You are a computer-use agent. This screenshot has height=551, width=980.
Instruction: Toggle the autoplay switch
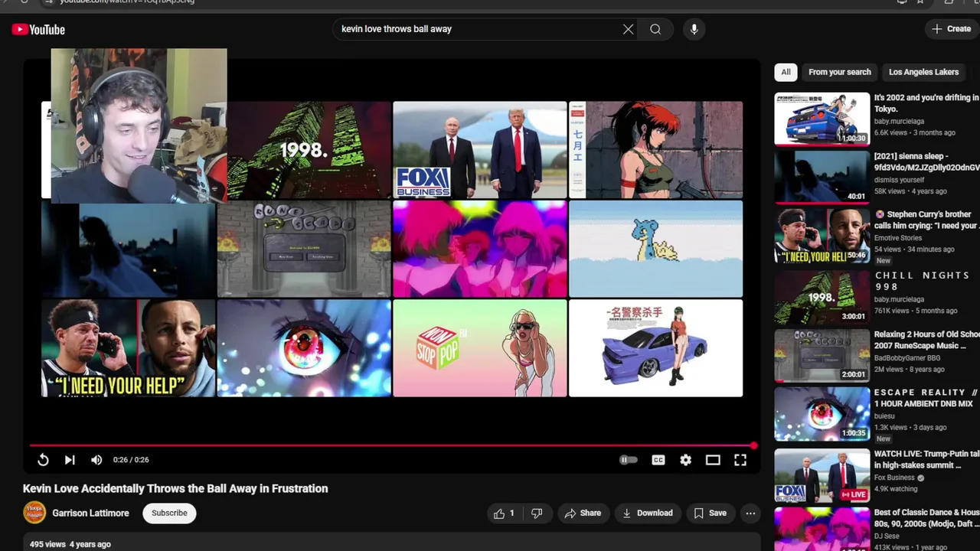[628, 460]
